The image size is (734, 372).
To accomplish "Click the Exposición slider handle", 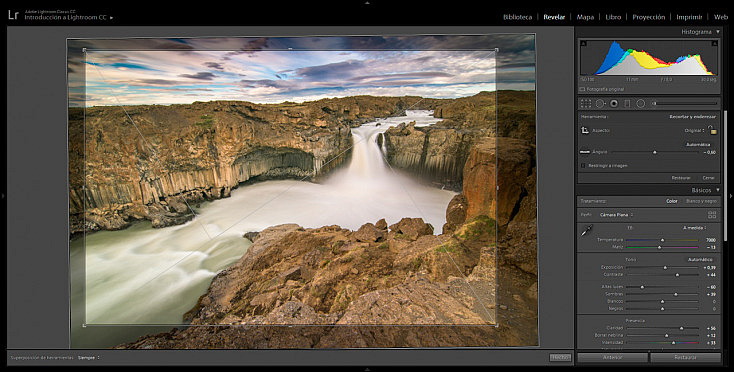I will point(665,268).
